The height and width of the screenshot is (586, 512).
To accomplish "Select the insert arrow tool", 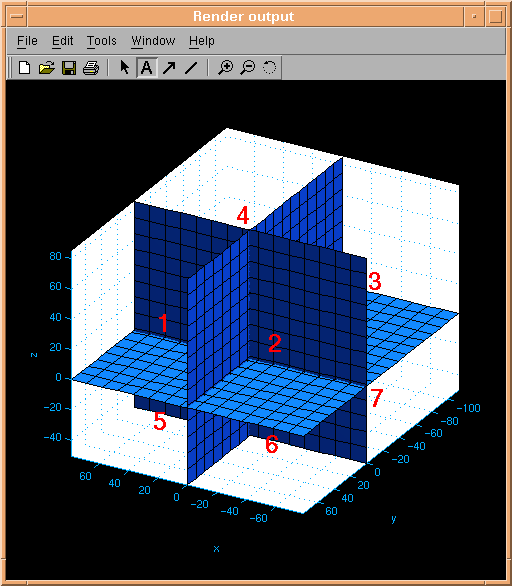I will pos(169,68).
